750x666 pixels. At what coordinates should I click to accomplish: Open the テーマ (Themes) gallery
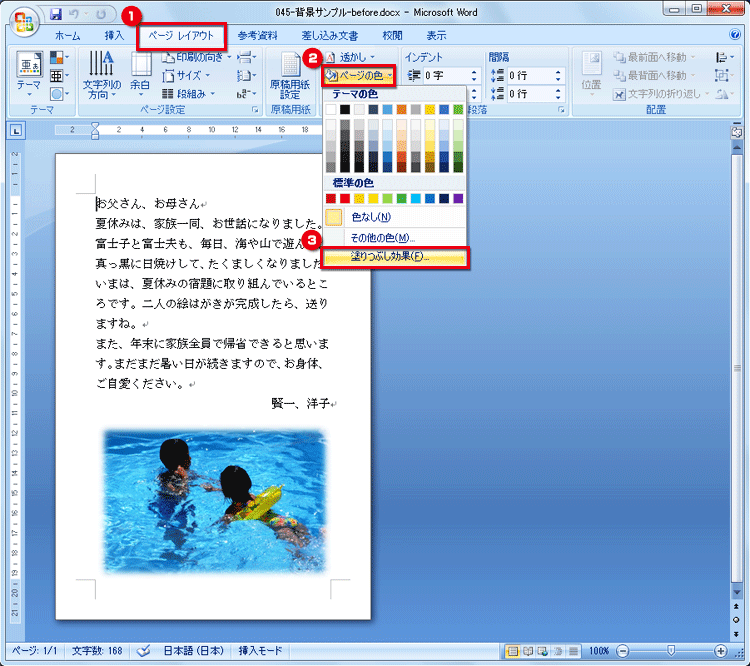[x=29, y=73]
